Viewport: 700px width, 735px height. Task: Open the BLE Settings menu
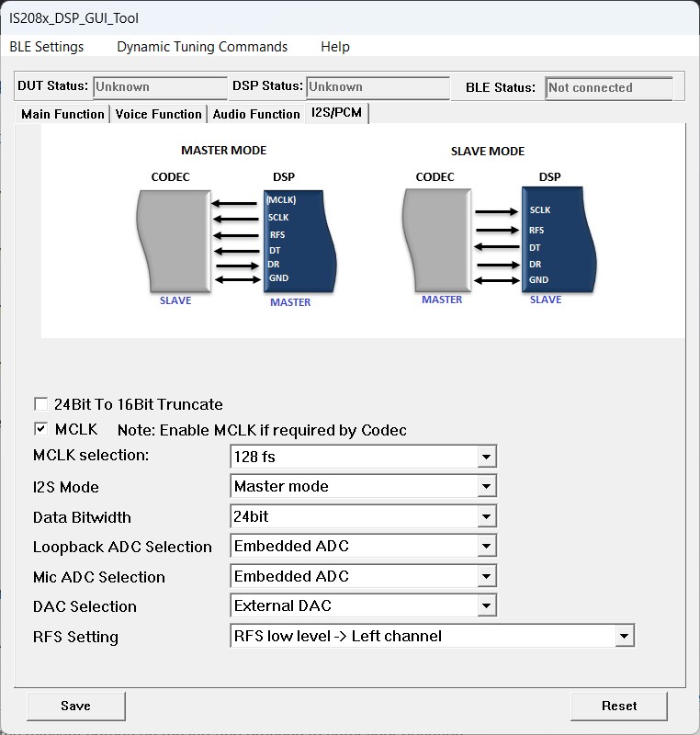[x=46, y=47]
